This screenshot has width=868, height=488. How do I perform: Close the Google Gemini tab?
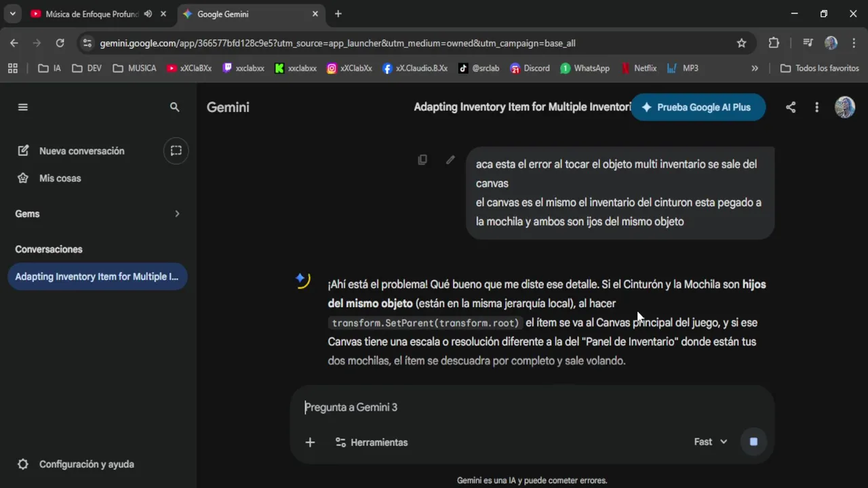[315, 14]
